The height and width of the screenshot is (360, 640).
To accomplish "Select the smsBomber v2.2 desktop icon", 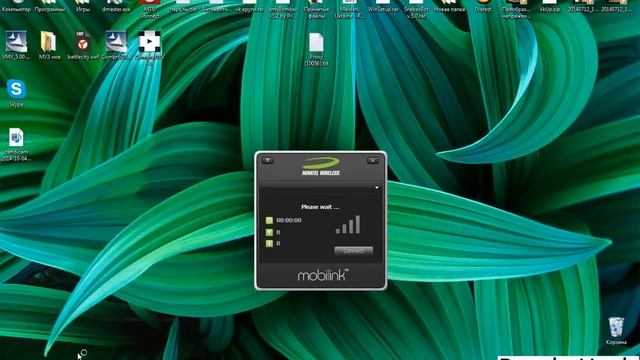I will 283,9.
